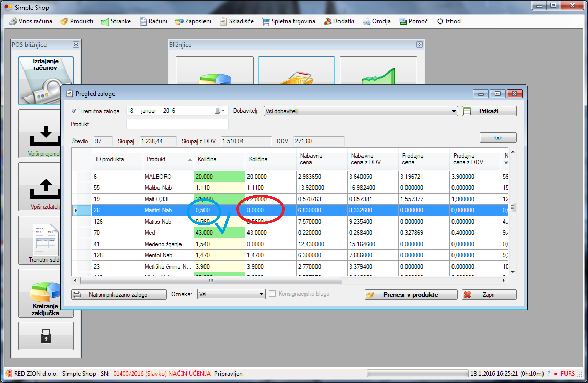Click Natisni prikazano zalogo print button
This screenshot has height=383, width=588.
click(119, 295)
